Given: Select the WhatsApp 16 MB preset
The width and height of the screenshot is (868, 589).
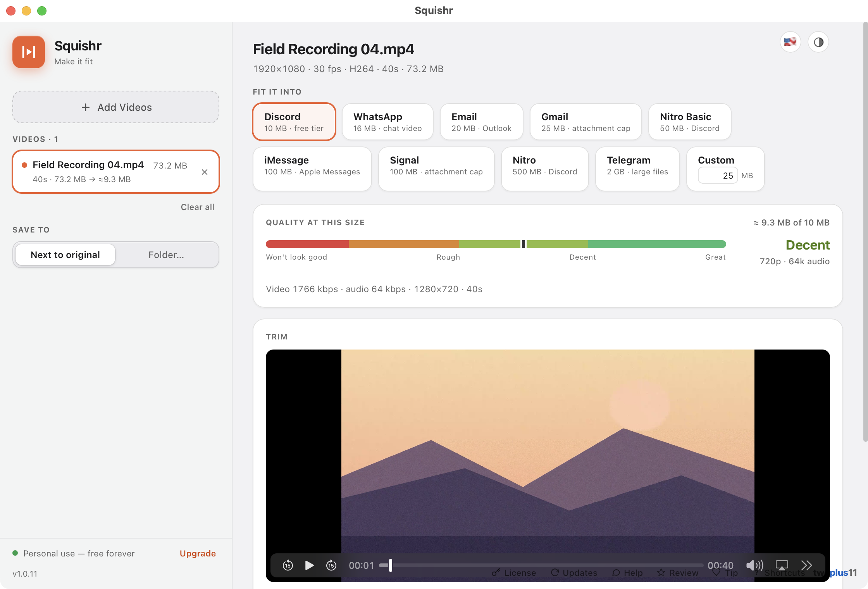Looking at the screenshot, I should [x=387, y=122].
